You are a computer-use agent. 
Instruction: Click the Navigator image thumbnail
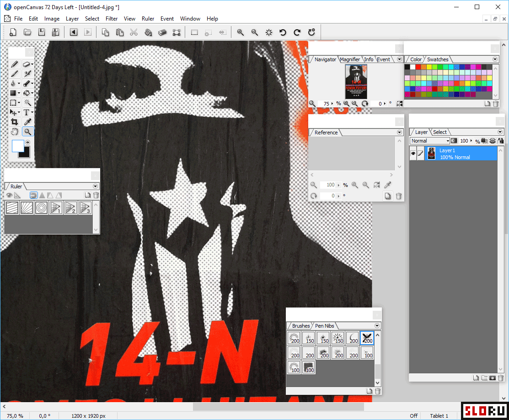356,81
